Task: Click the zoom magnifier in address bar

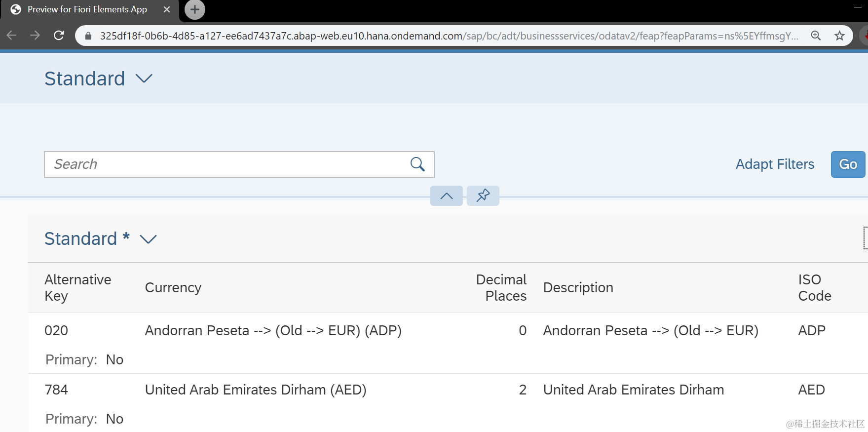Action: (x=816, y=36)
